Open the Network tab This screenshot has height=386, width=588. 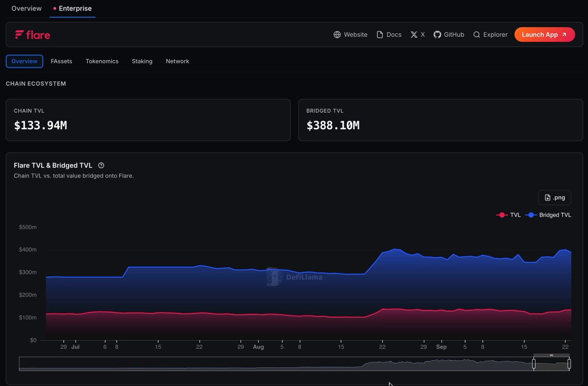point(177,61)
